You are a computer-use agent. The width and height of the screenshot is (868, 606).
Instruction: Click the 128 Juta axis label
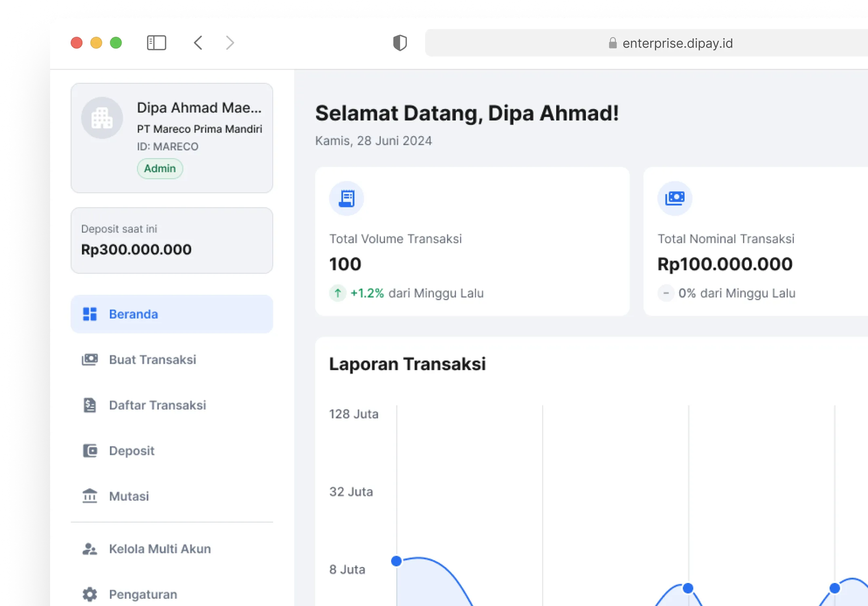354,414
